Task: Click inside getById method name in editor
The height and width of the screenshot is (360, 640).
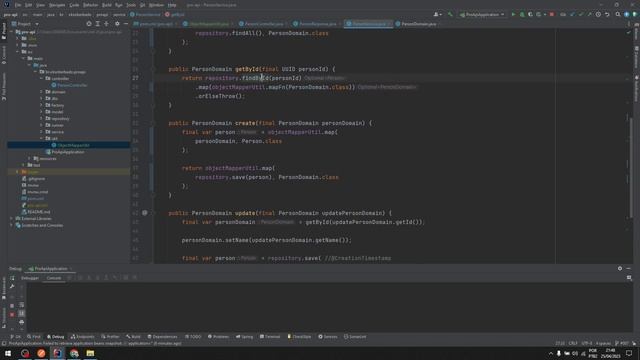Action: point(247,69)
